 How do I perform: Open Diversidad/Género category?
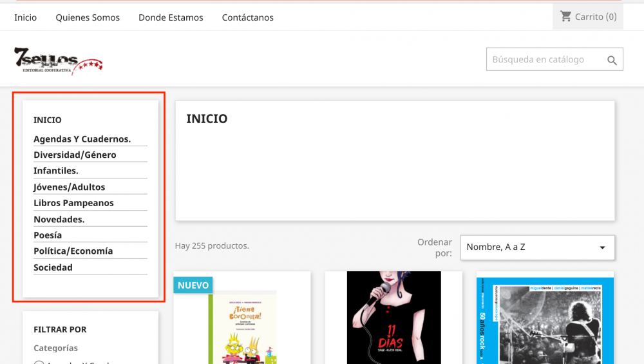click(75, 155)
